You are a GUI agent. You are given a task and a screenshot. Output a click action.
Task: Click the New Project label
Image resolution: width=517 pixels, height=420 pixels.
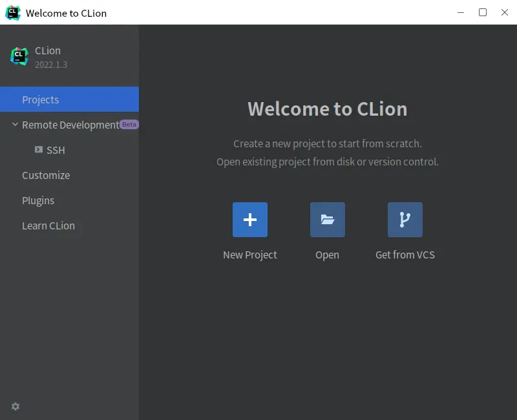tap(250, 255)
